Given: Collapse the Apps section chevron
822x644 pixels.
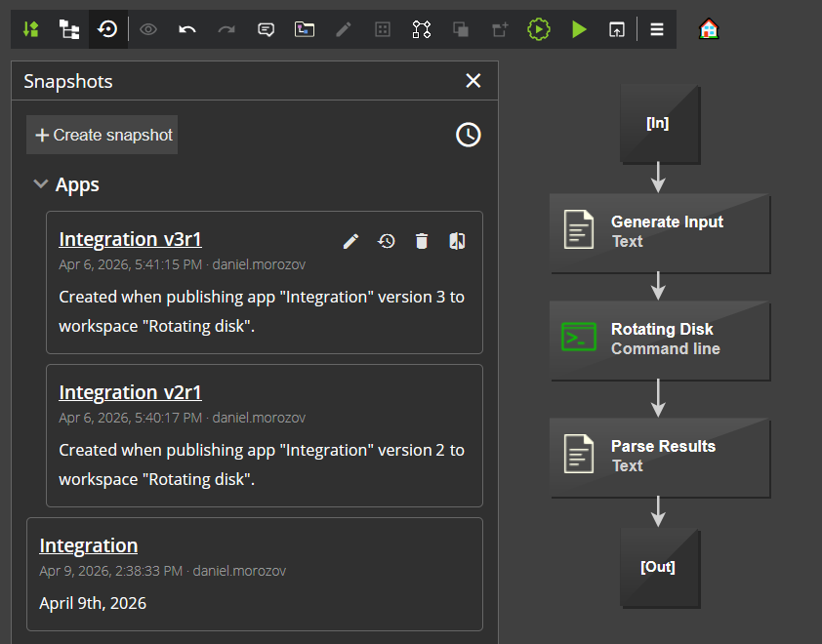Looking at the screenshot, I should [41, 183].
